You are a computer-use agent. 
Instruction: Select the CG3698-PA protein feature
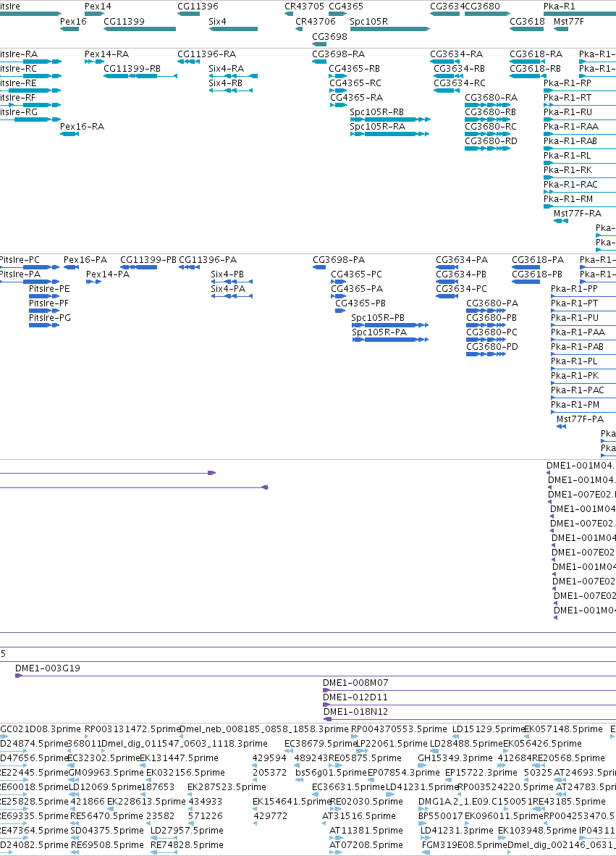[x=319, y=267]
